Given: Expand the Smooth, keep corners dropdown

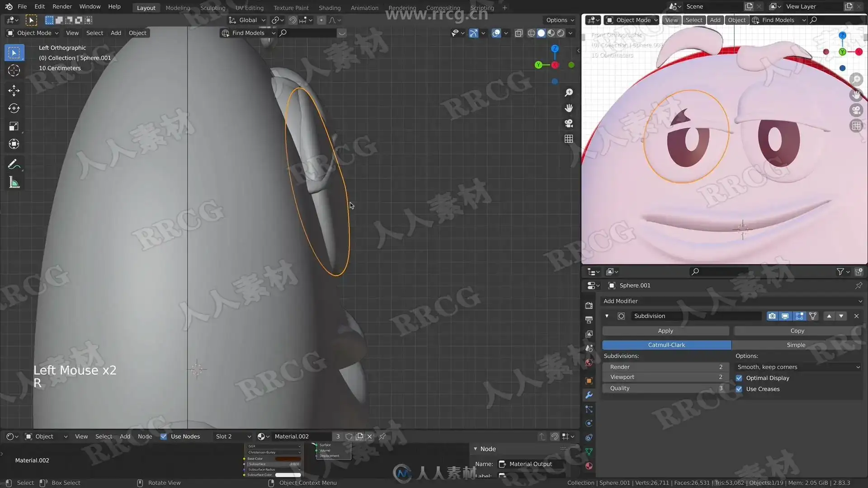Looking at the screenshot, I should [x=798, y=367].
